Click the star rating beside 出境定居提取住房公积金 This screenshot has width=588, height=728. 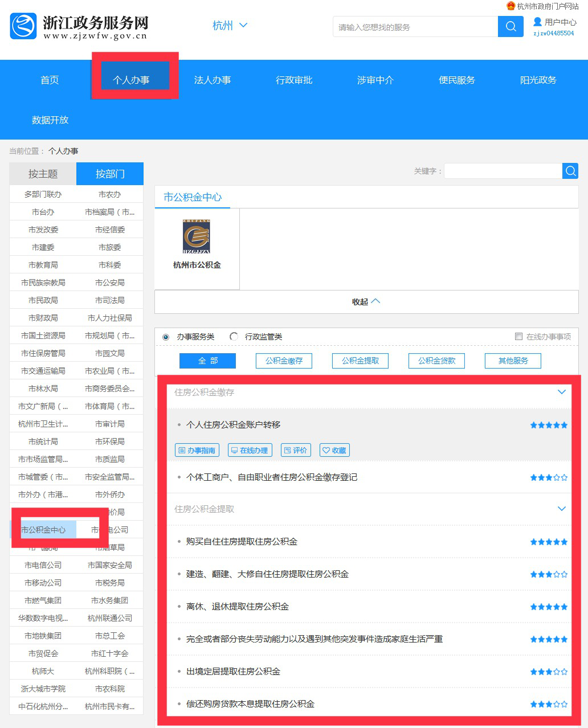pos(548,671)
